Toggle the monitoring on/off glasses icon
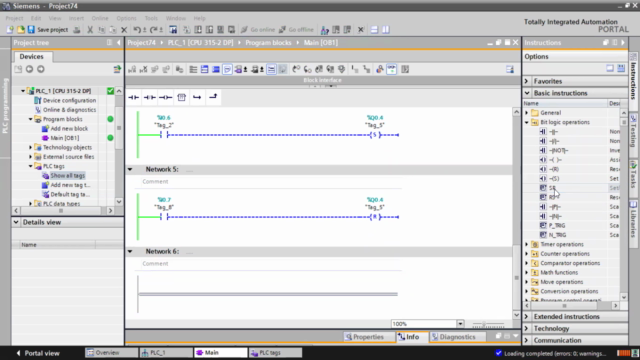Screen dimensions: 640x360 pos(391,69)
